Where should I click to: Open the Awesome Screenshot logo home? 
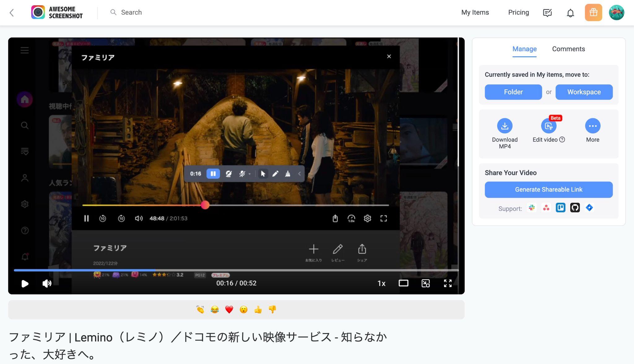(57, 12)
